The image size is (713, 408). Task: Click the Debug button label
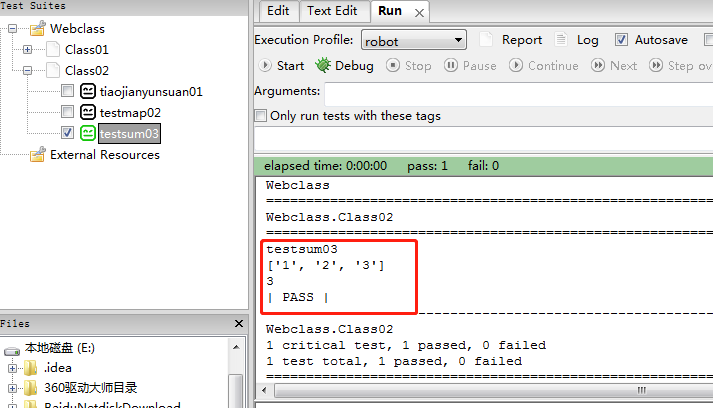354,66
